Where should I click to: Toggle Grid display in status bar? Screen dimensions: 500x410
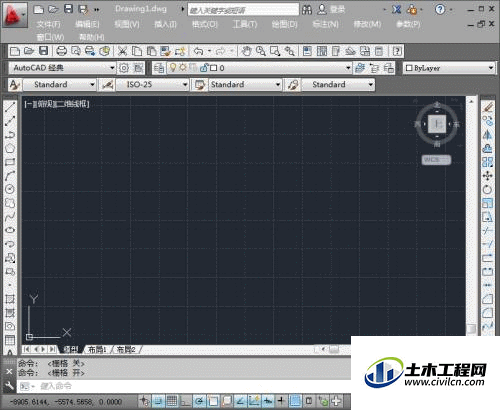[x=172, y=400]
